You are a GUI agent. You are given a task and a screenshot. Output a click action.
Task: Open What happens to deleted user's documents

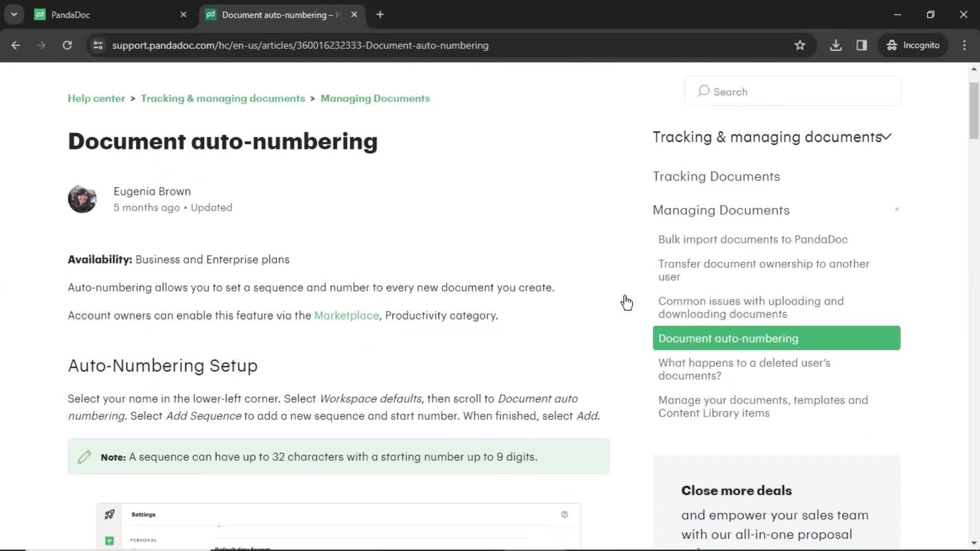[744, 369]
